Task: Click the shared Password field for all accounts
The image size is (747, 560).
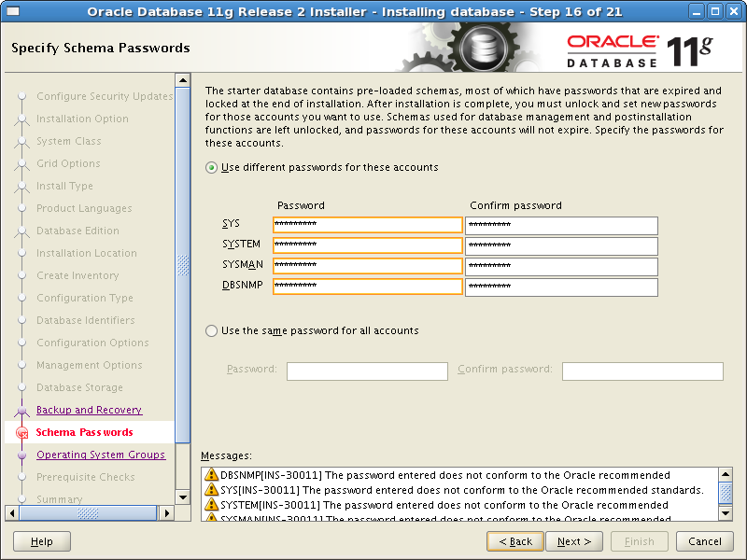Action: tap(367, 371)
